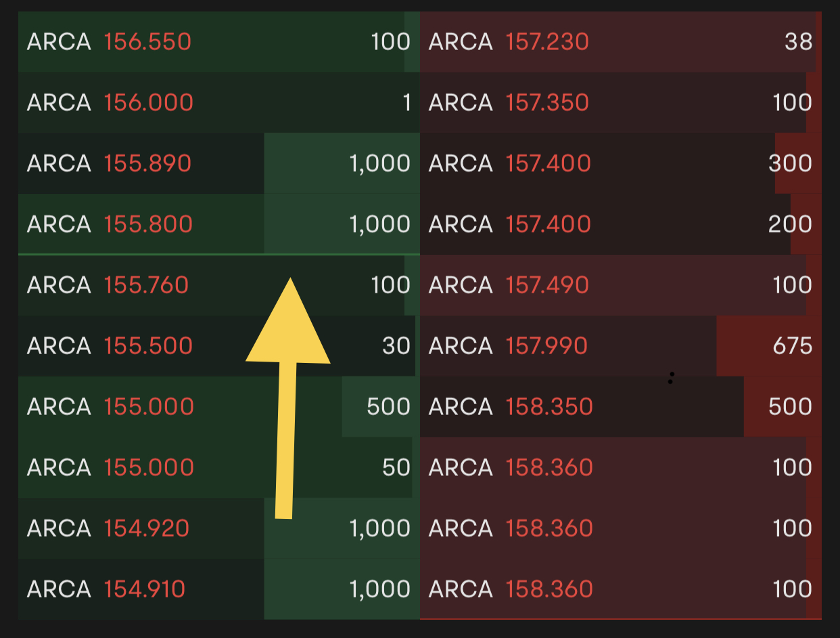Click the 157.350 ask row
Image resolution: width=840 pixels, height=638 pixels.
(621, 103)
